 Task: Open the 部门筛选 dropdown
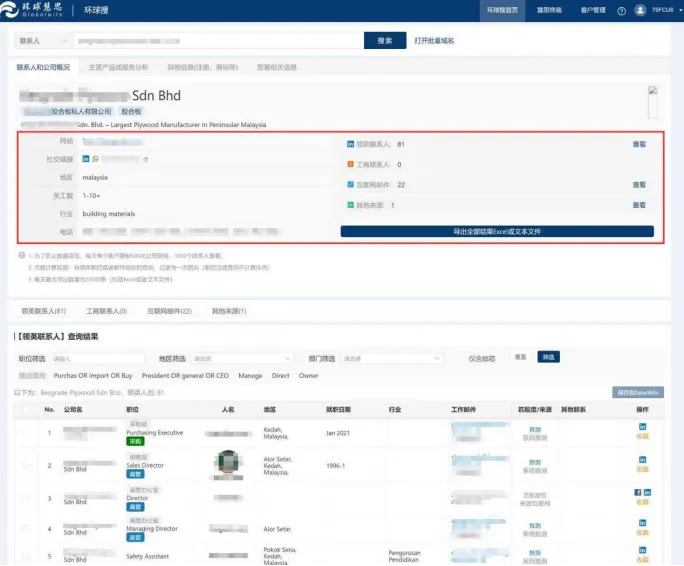(x=392, y=359)
